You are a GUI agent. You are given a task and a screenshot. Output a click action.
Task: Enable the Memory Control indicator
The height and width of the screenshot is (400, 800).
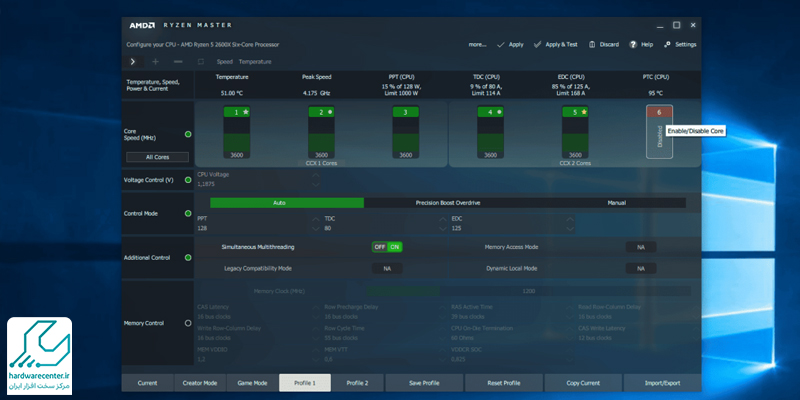[188, 323]
